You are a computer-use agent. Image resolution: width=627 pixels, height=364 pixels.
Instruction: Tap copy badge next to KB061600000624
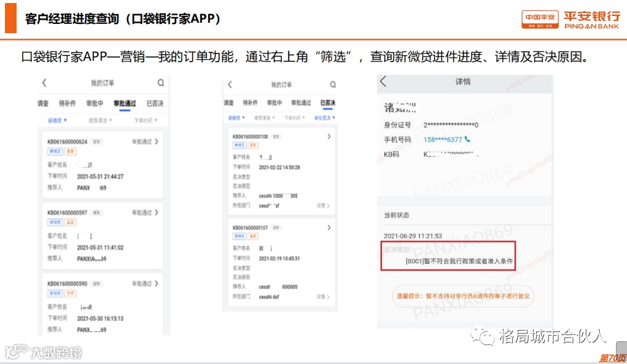[x=96, y=142]
